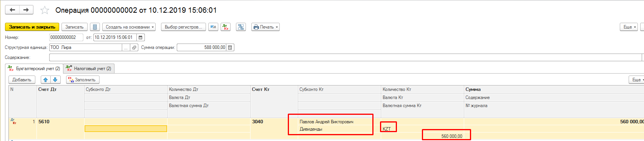
Task: Focus the Сумма операции field 588 000,00
Action: click(x=202, y=47)
